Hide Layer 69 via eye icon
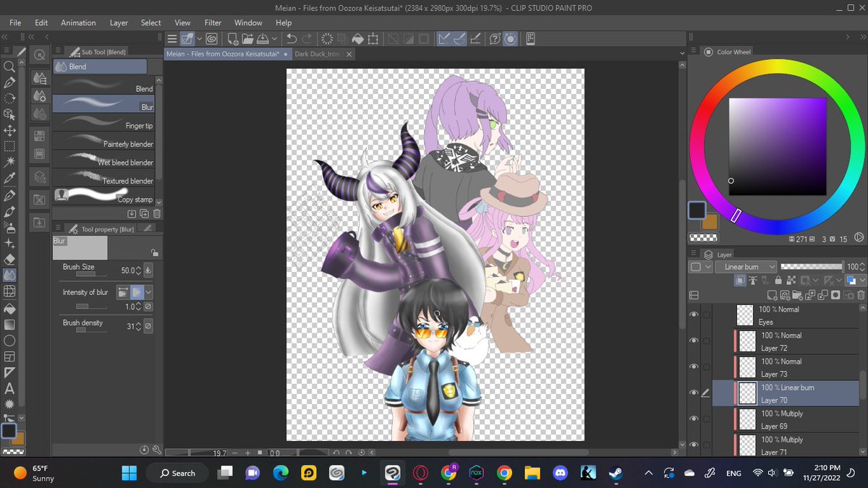The height and width of the screenshot is (488, 868). 694,419
